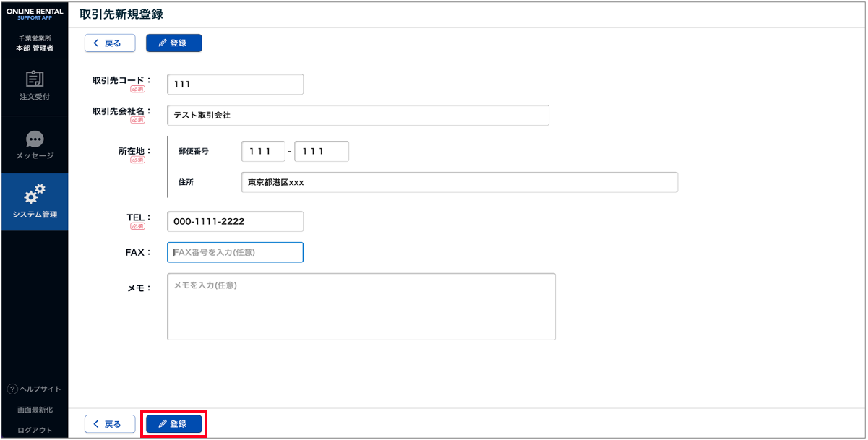The image size is (868, 440).
Task: Open the ヘルプサイト help site link
Action: 40,389
